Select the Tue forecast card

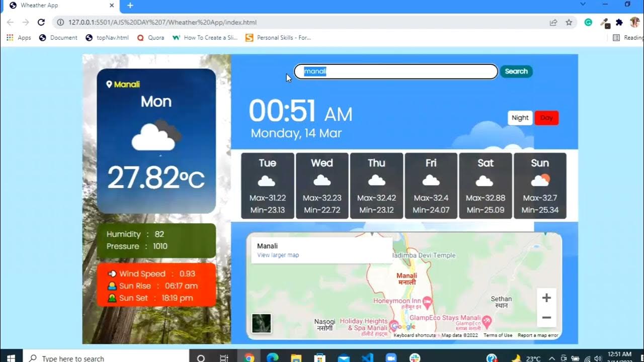pos(268,186)
